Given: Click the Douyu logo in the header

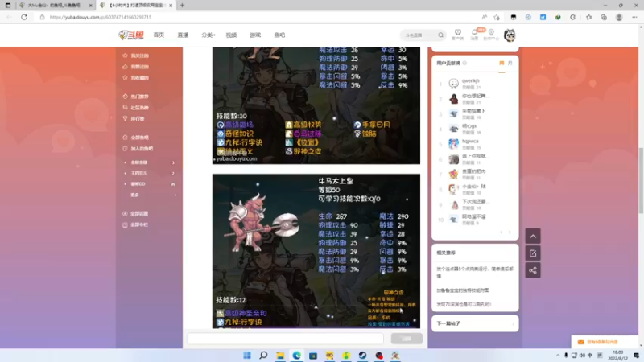Looking at the screenshot, I should (x=130, y=35).
